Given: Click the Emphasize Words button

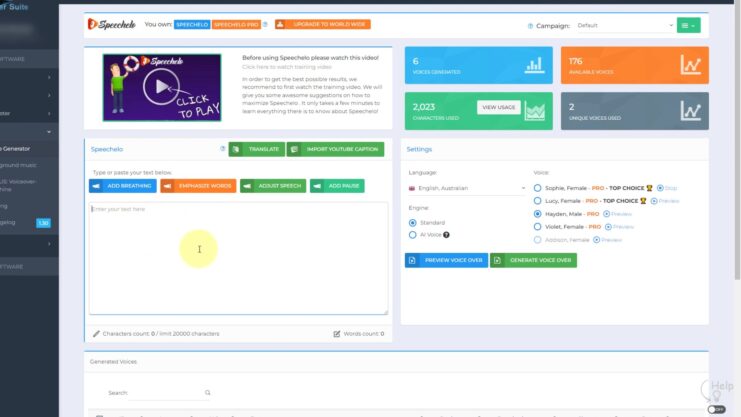Looking at the screenshot, I should [198, 186].
